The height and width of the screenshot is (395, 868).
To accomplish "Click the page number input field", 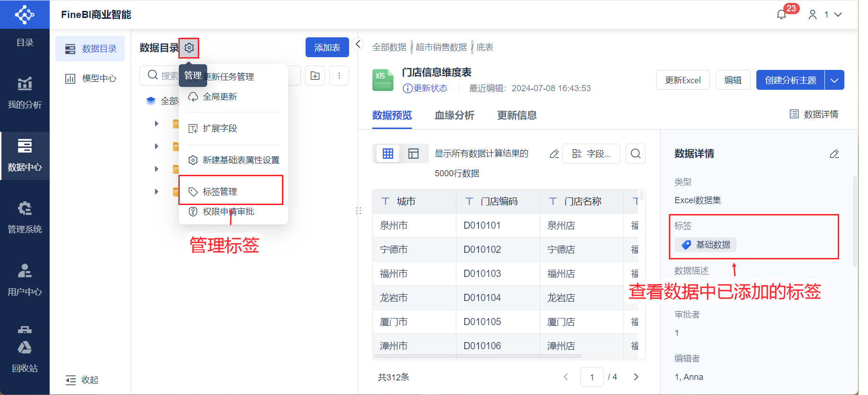I will coord(592,377).
